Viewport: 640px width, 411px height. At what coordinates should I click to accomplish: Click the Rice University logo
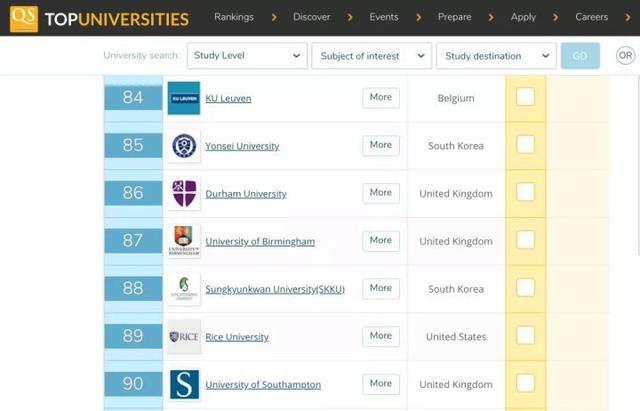(184, 337)
